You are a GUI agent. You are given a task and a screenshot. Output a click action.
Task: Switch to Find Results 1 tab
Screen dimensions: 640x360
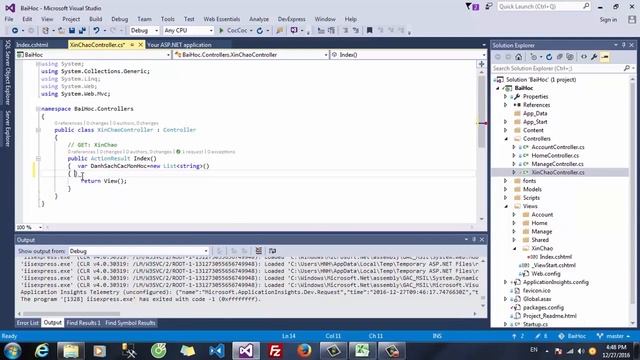point(83,323)
